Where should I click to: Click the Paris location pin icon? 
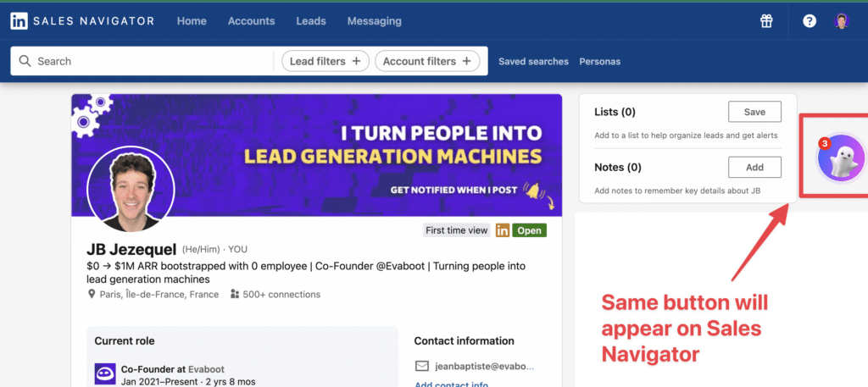click(x=92, y=295)
